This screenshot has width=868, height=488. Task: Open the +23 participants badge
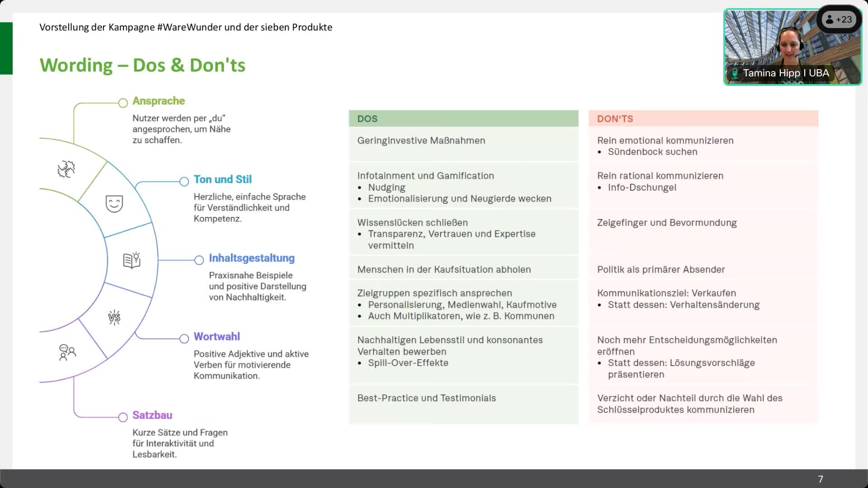[839, 19]
